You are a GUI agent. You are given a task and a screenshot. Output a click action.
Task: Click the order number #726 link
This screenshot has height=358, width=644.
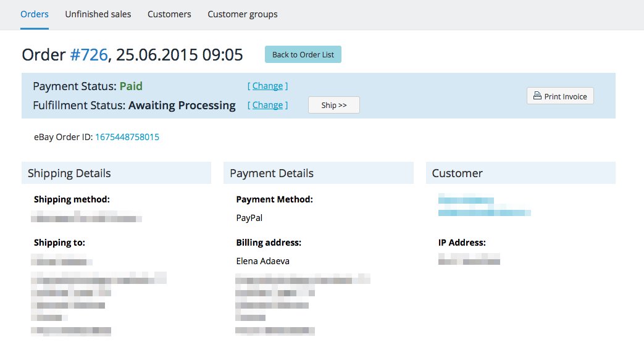[x=89, y=55]
